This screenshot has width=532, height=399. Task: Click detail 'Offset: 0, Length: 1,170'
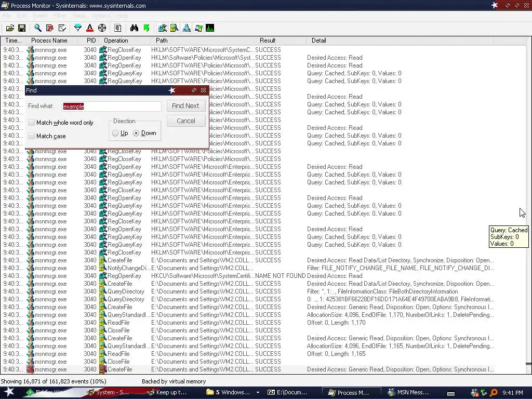coord(336,323)
